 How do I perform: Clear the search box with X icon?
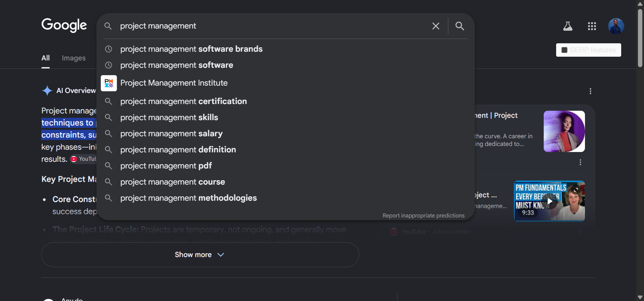[x=436, y=26]
